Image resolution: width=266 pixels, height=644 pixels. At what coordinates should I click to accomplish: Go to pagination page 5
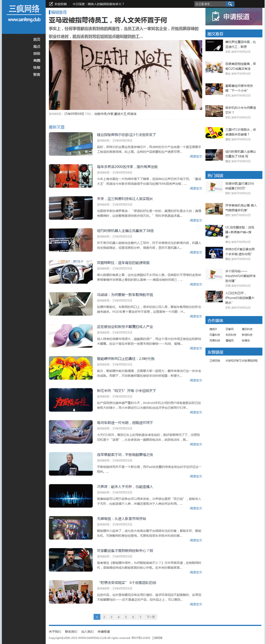click(x=126, y=617)
